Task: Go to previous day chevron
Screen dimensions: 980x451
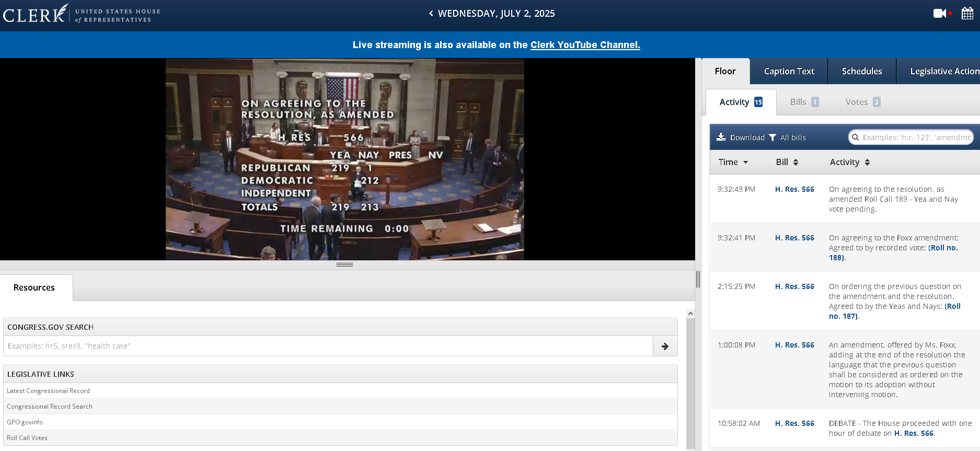Action: (x=431, y=14)
